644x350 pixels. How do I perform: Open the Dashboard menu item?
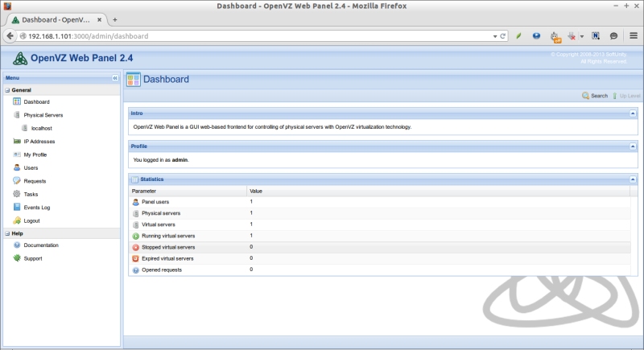pos(36,101)
